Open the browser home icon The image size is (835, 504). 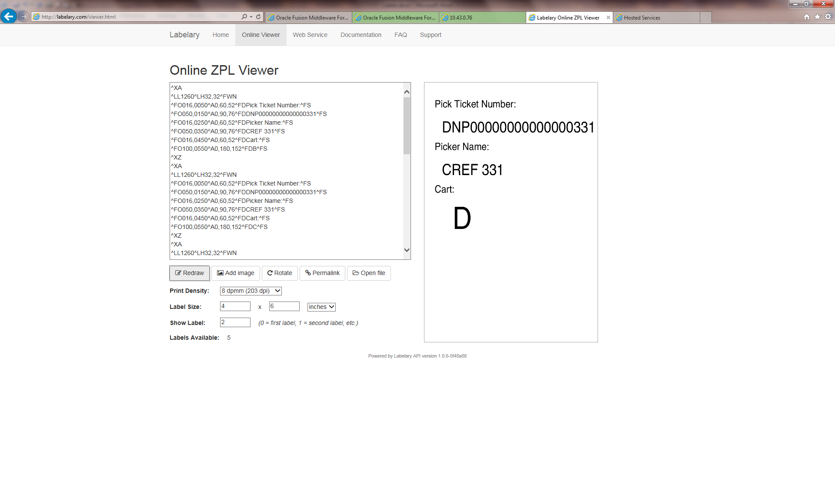pos(806,17)
